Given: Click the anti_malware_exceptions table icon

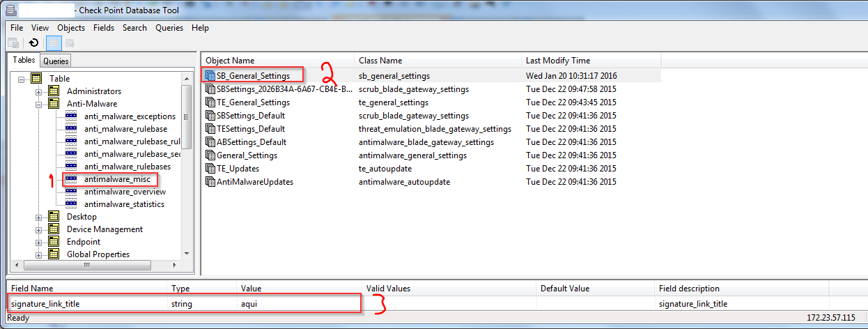Looking at the screenshot, I should tap(71, 116).
